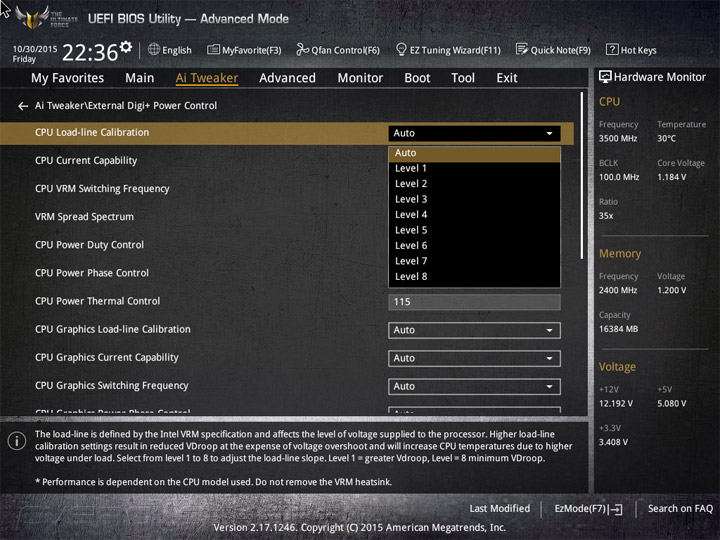Image resolution: width=720 pixels, height=540 pixels.
Task: Go to the Advanced tab
Action: (x=287, y=78)
